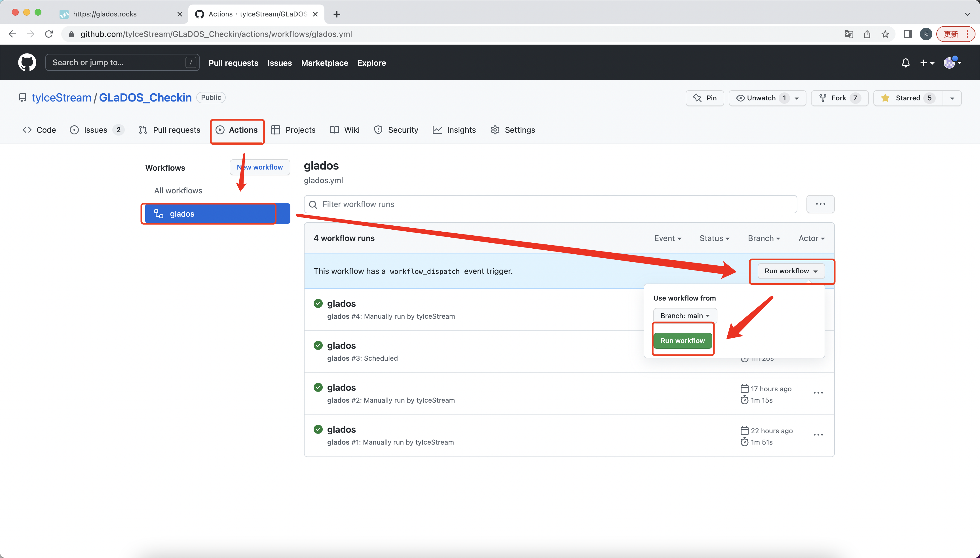The width and height of the screenshot is (980, 558).
Task: Click the page translate icon
Action: (848, 34)
